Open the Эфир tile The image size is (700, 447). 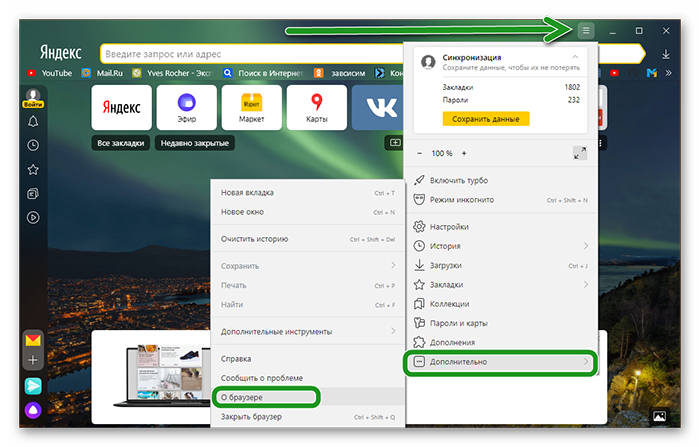coord(187,108)
